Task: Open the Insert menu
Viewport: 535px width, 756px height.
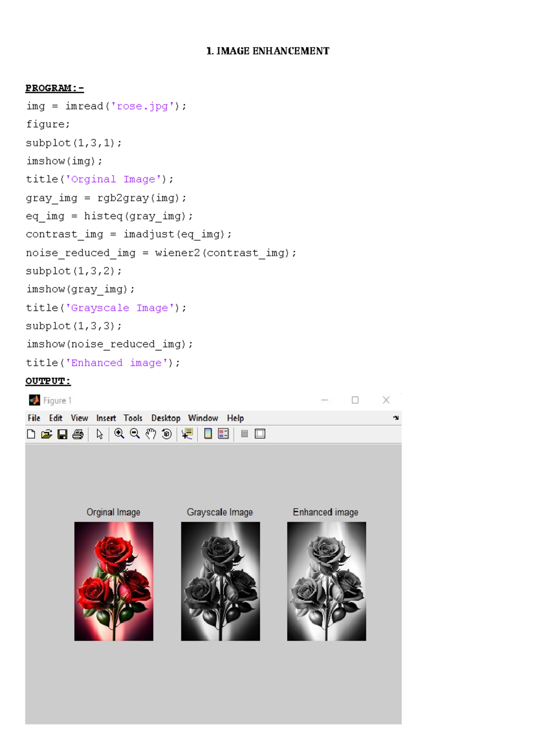Action: [x=106, y=418]
